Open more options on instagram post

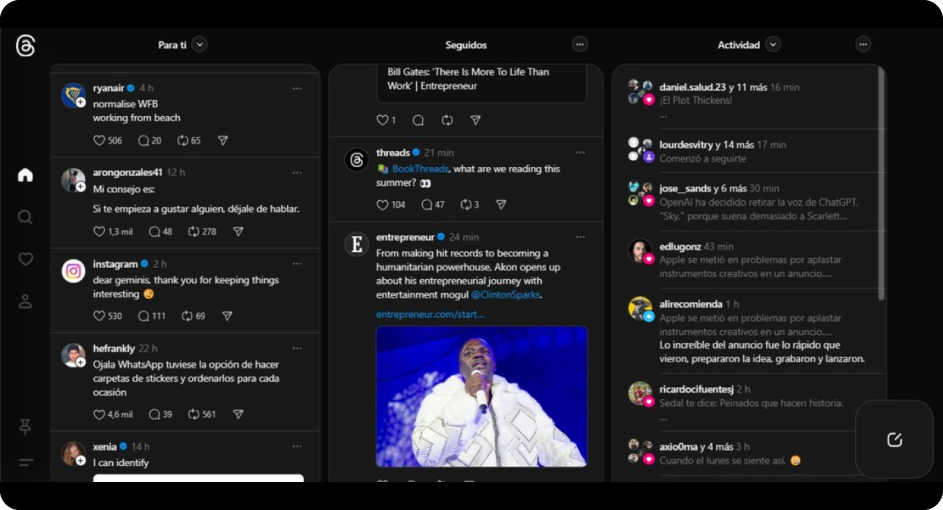297,263
